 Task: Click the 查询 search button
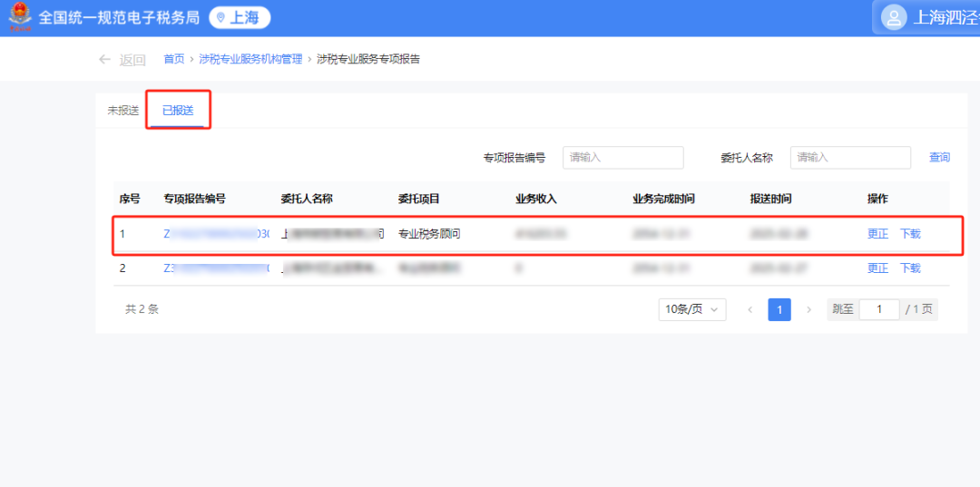coord(939,158)
